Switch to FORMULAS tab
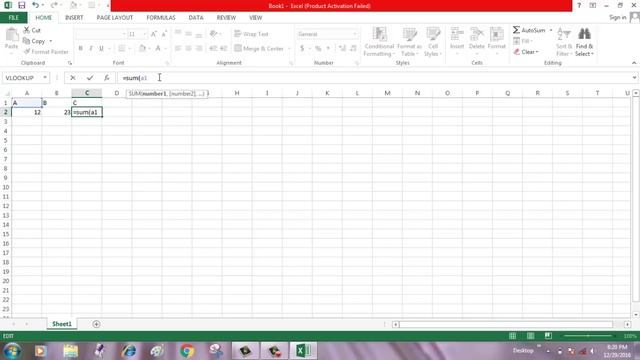Image resolution: width=640 pixels, height=360 pixels. pos(161,18)
